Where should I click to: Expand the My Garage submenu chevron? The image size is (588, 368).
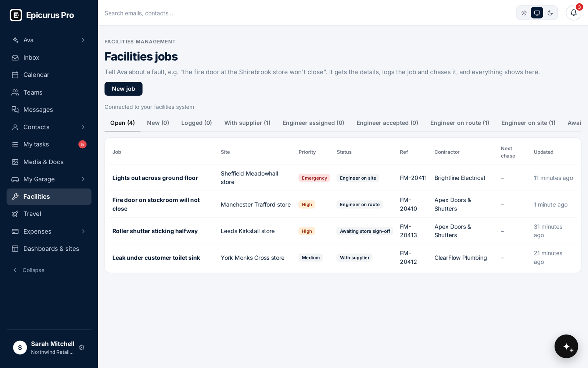[x=83, y=179]
